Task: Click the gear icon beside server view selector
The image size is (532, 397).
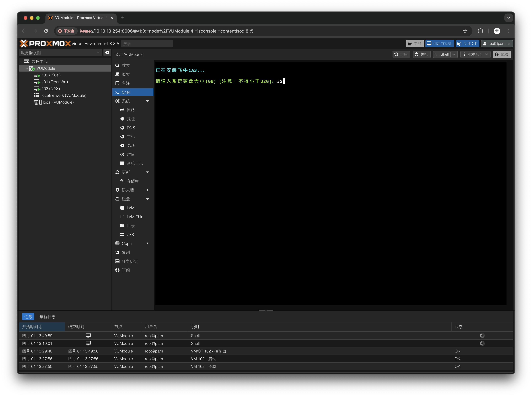Action: point(107,52)
